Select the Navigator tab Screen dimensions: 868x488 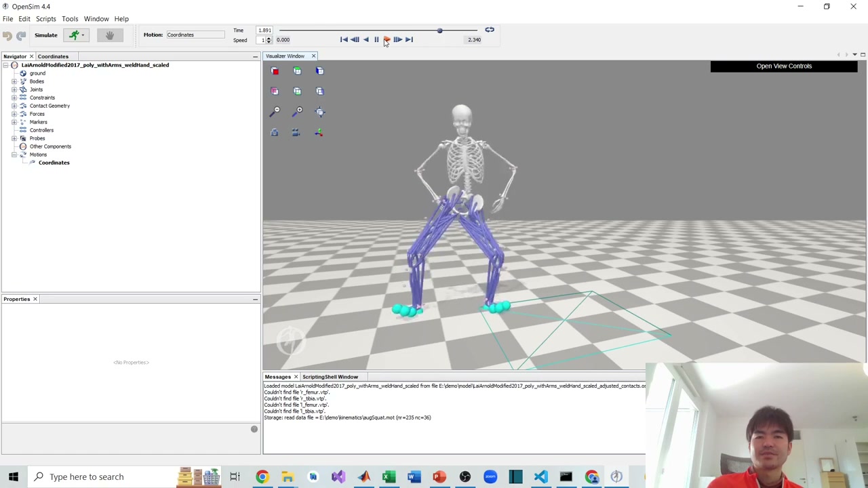pyautogui.click(x=14, y=56)
